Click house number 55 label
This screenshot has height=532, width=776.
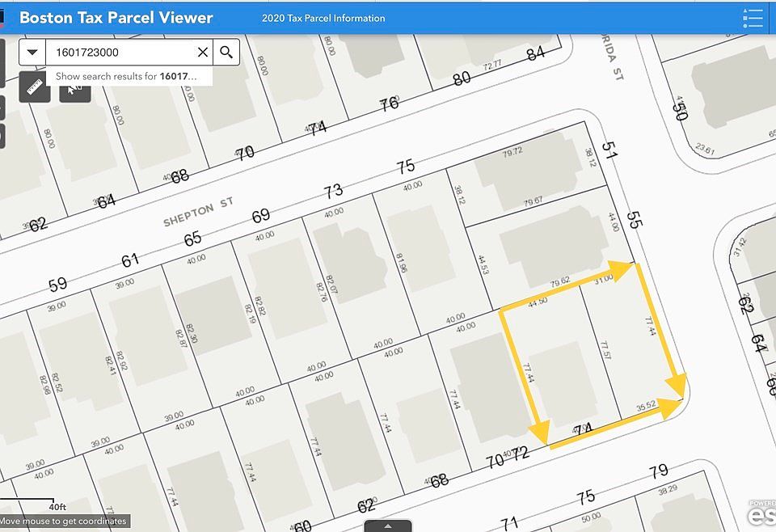(635, 220)
